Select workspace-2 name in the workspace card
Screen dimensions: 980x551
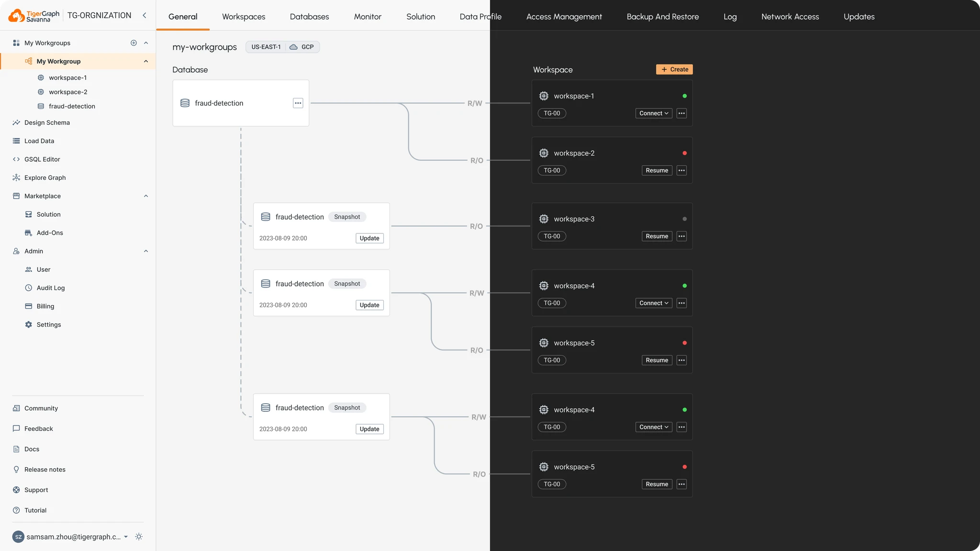pos(574,153)
